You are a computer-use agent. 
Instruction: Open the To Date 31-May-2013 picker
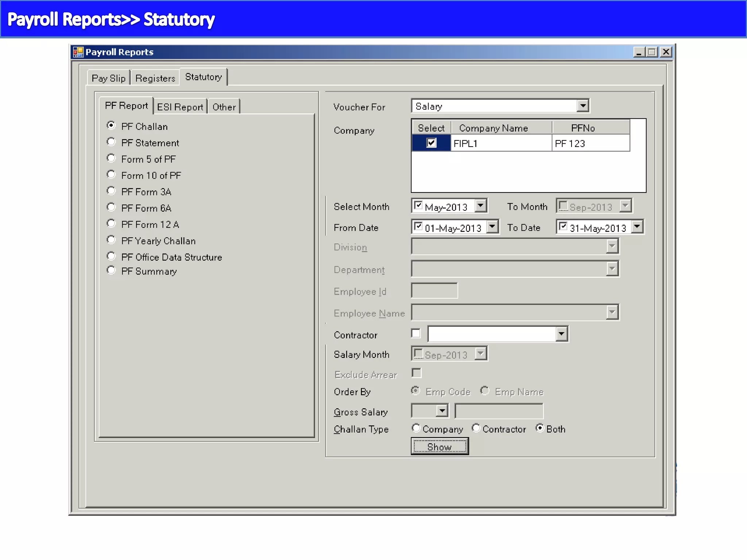click(x=637, y=227)
